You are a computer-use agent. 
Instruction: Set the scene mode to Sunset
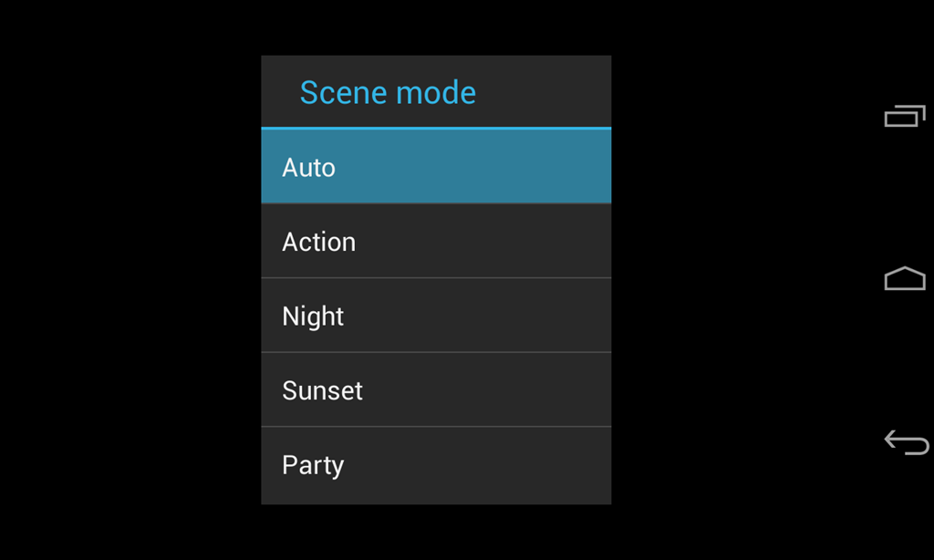click(436, 390)
